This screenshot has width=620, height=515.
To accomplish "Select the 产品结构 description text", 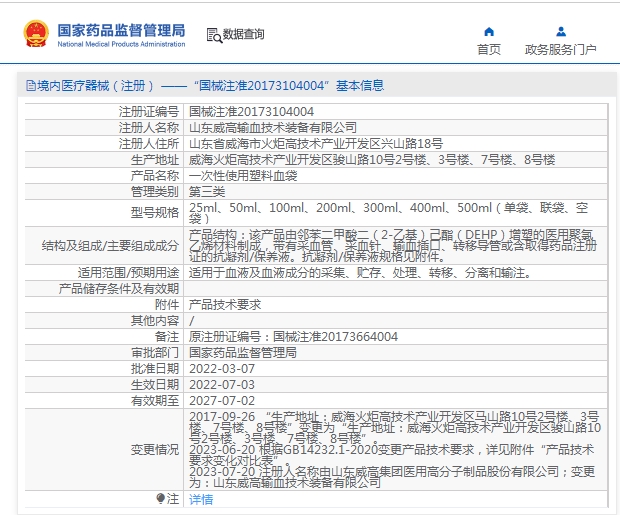I will click(393, 246).
